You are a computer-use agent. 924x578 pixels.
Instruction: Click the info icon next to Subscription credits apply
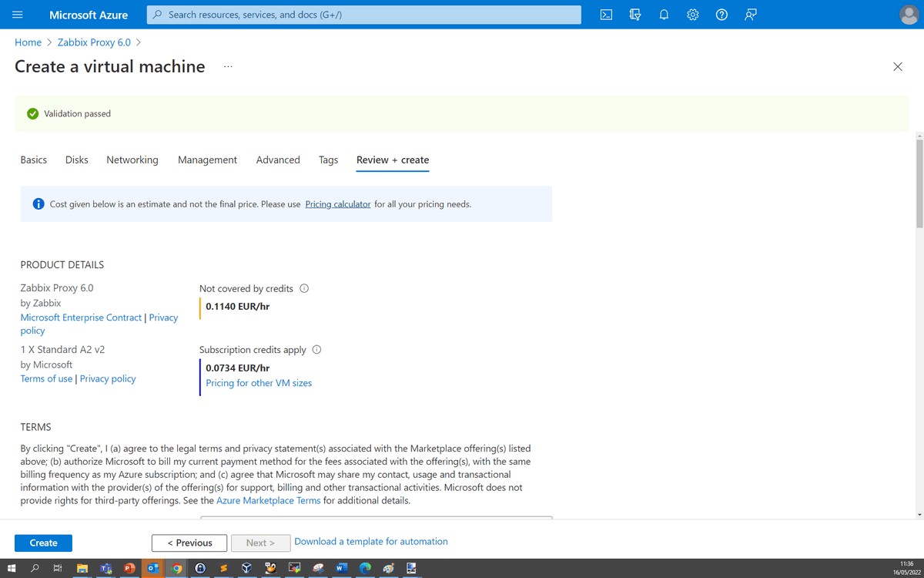(316, 349)
